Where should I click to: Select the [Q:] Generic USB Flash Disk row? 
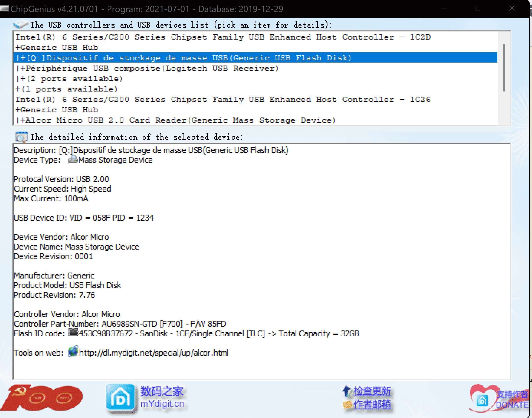pyautogui.click(x=255, y=58)
